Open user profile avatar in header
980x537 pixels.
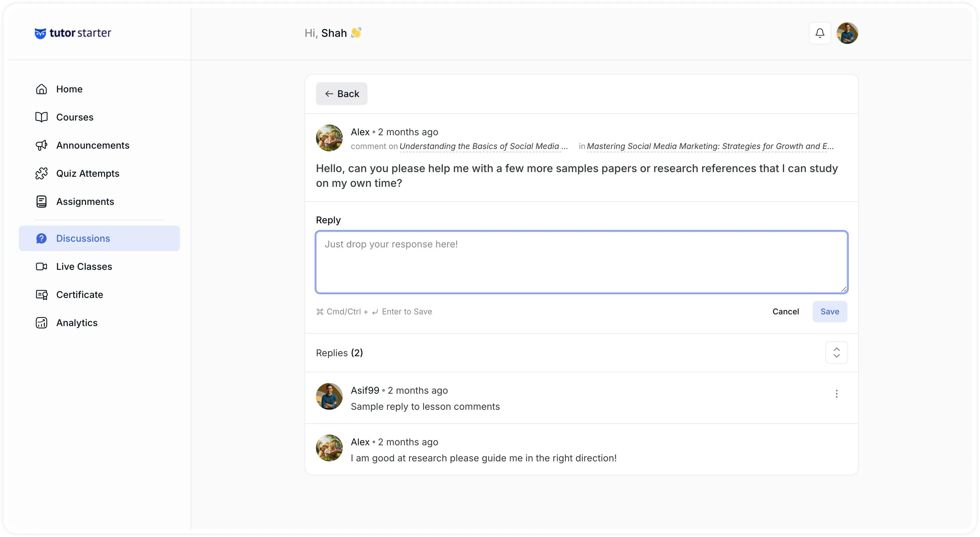point(847,33)
